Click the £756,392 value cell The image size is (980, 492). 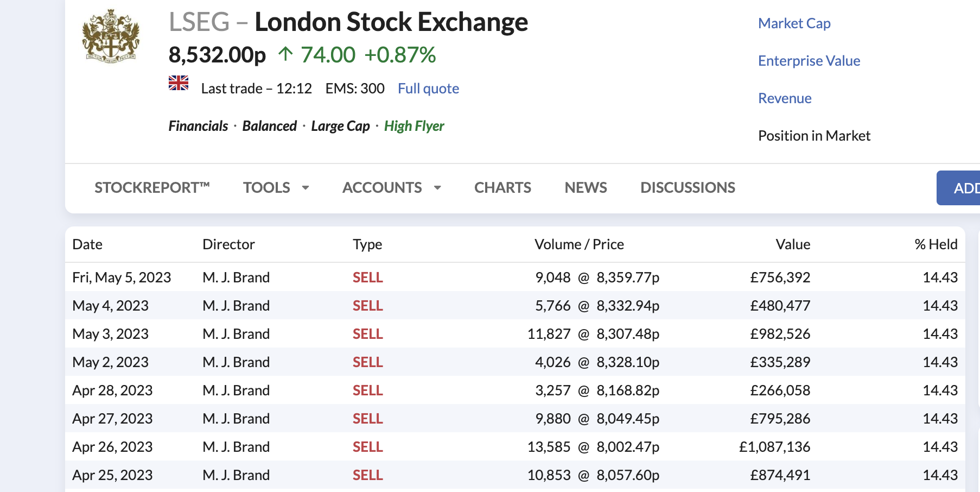click(x=780, y=277)
